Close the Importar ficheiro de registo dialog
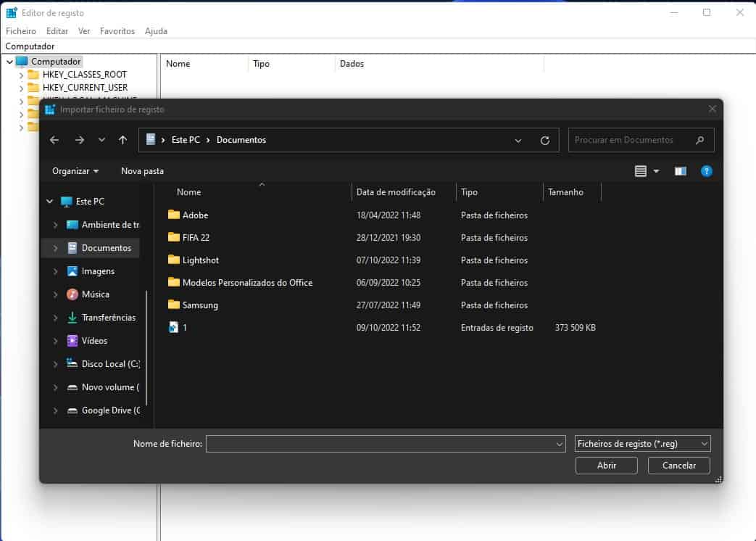 [x=712, y=109]
